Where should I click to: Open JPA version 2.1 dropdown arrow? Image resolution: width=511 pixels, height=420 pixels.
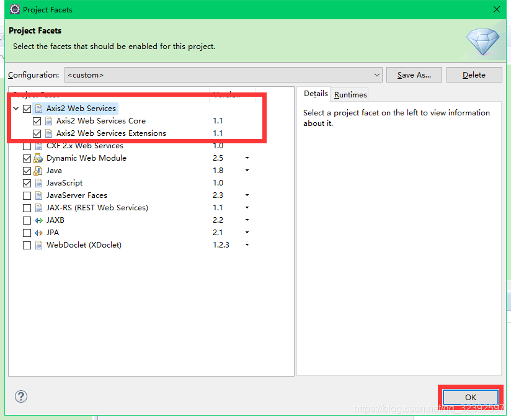click(247, 233)
